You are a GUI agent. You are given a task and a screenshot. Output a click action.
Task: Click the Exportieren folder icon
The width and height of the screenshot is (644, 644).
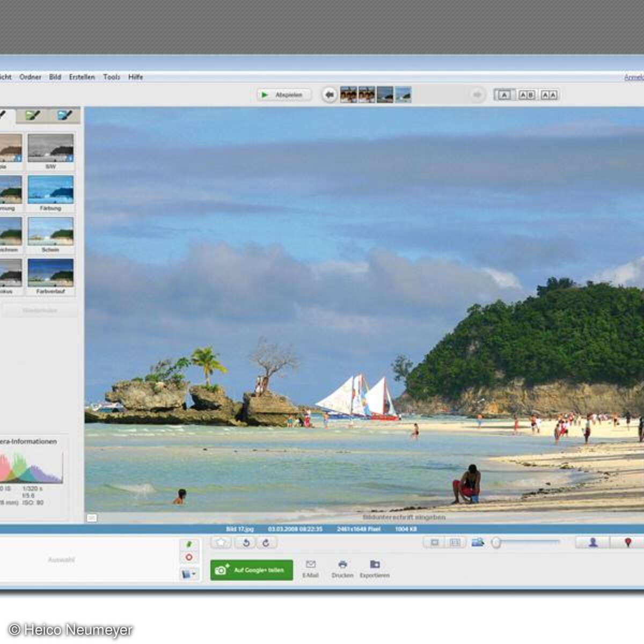coord(375,565)
